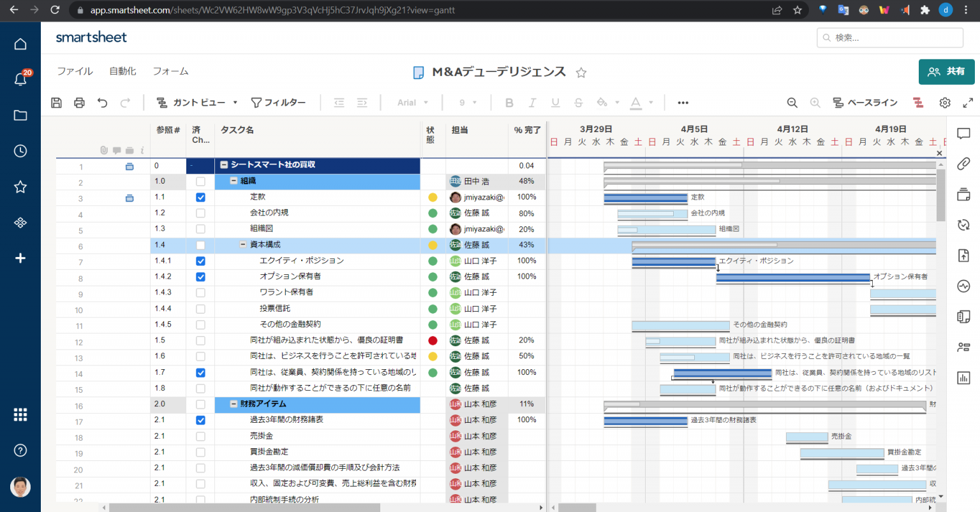Screen dimensions: 980x512
Task: Open the attachments panel via the paperclip icon
Action: click(x=963, y=164)
